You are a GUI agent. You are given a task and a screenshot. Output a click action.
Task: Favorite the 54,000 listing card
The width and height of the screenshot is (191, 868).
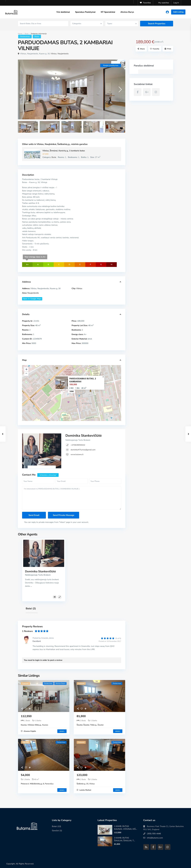coord(26,768)
